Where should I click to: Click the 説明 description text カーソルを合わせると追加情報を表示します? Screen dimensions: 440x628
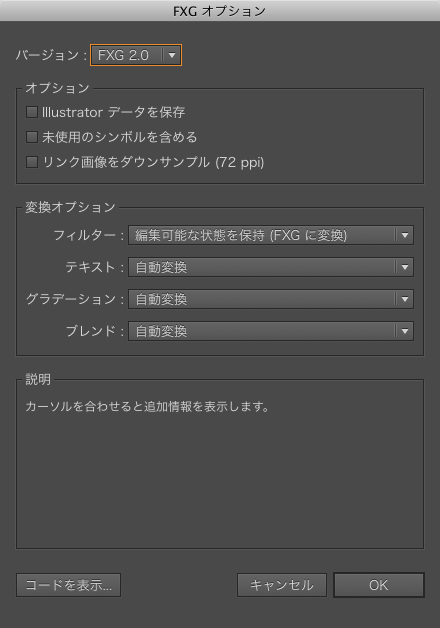(x=147, y=407)
